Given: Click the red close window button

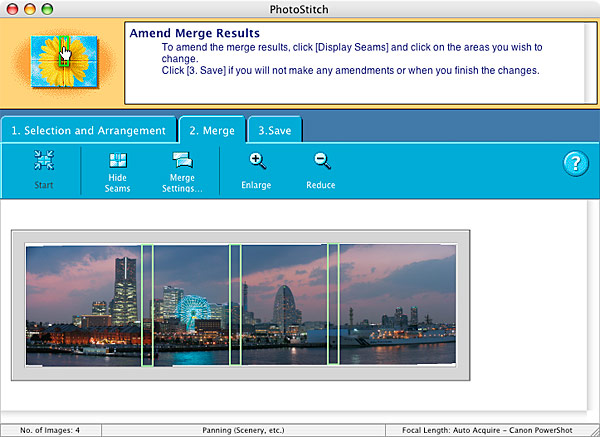Looking at the screenshot, I should coord(13,9).
